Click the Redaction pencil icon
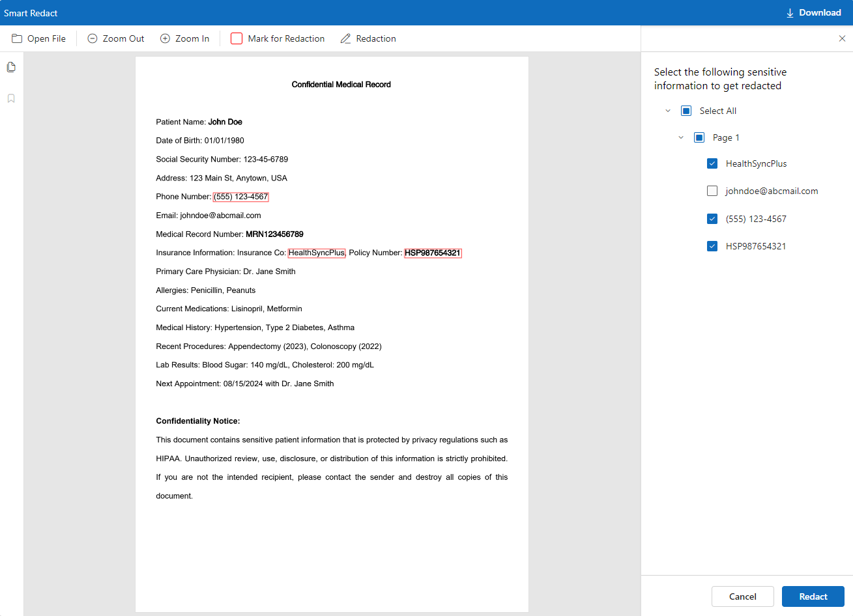 tap(345, 38)
